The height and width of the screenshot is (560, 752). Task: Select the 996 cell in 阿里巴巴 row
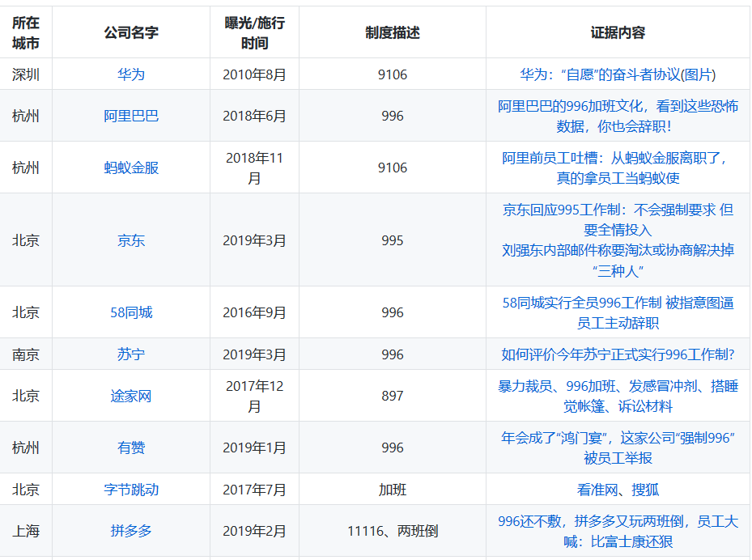pos(393,116)
